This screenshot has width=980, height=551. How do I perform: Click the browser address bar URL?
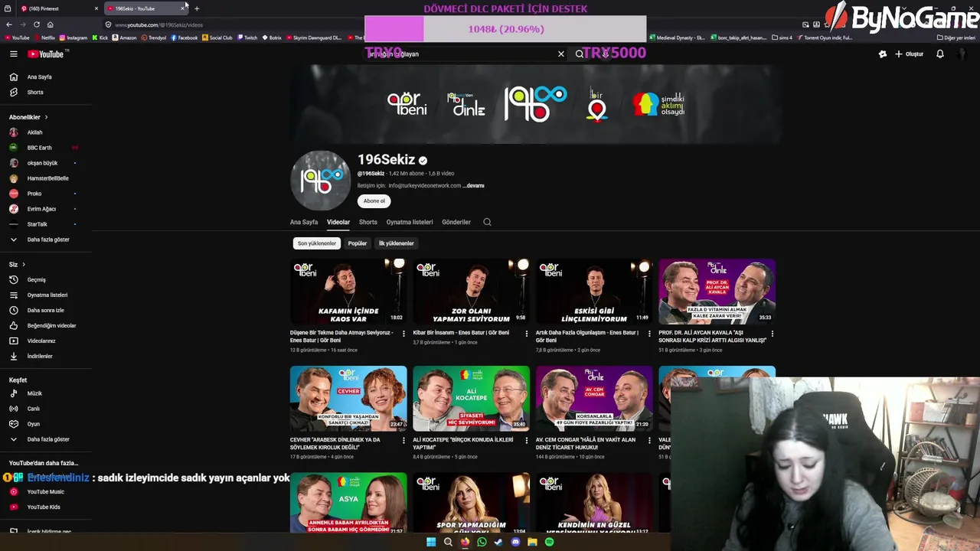pos(159,24)
